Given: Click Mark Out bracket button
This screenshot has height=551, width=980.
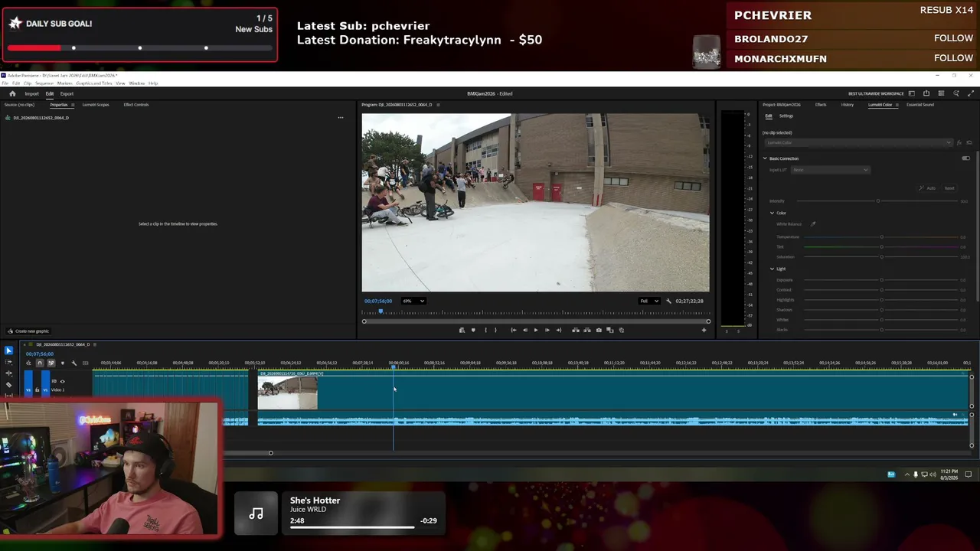Looking at the screenshot, I should coord(495,330).
